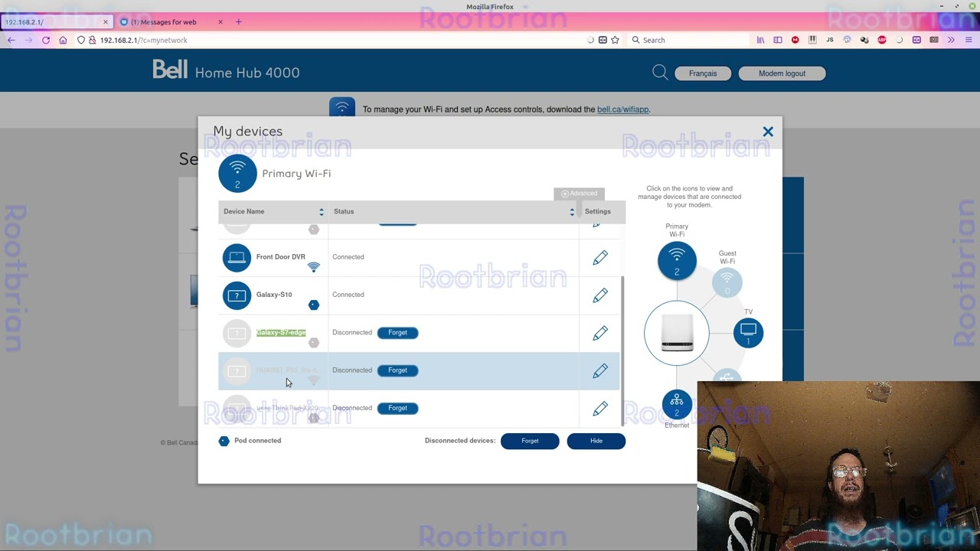Go to the Firefox home page icon
The image size is (980, 551).
[x=63, y=40]
